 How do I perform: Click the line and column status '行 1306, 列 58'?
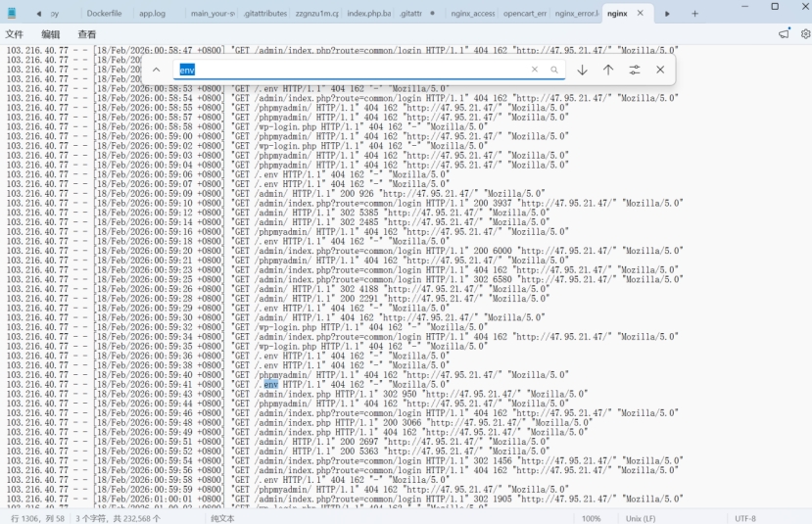pos(38,518)
